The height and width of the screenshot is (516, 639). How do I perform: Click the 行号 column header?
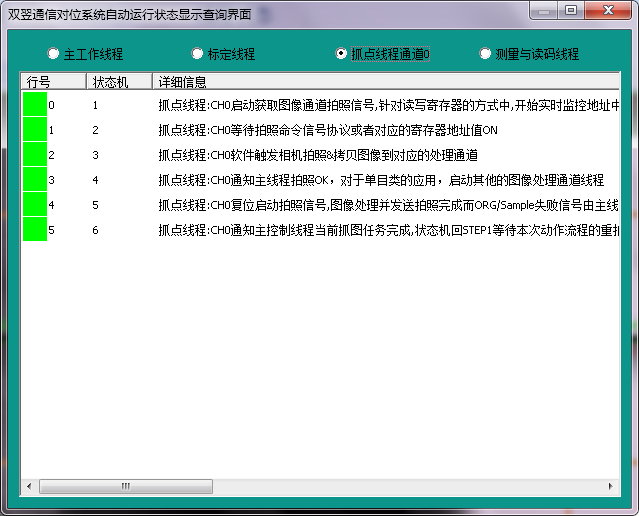53,81
